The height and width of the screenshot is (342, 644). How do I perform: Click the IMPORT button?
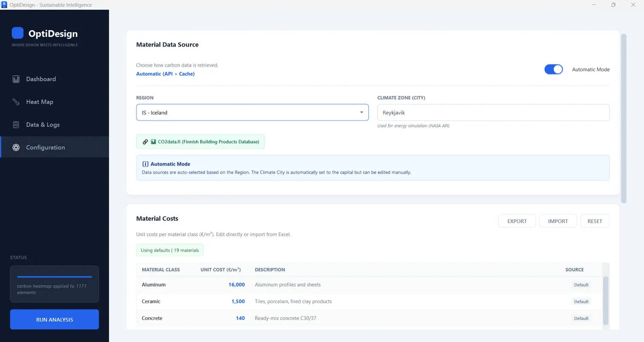558,221
